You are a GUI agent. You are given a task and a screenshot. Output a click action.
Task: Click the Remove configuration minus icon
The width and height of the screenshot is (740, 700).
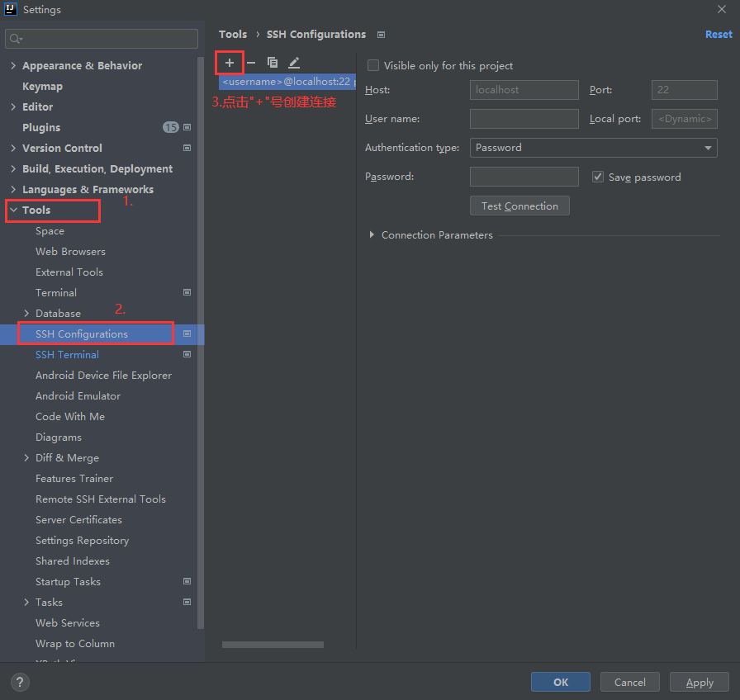point(251,63)
